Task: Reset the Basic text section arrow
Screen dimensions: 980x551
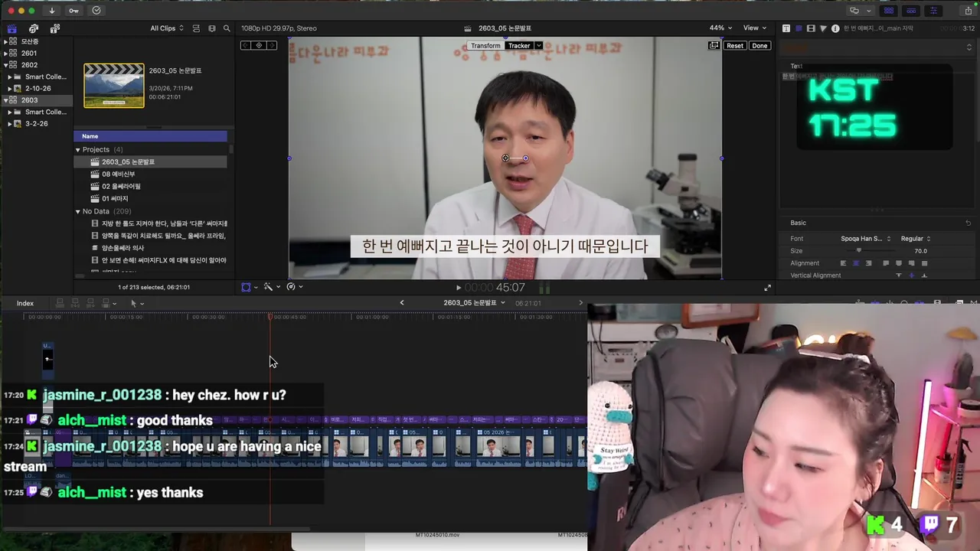Action: [969, 223]
